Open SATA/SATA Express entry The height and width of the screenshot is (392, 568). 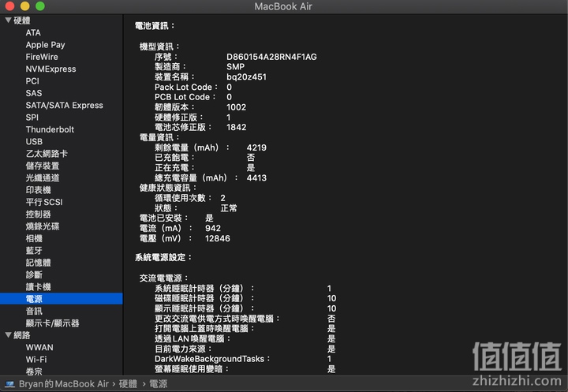pos(64,106)
